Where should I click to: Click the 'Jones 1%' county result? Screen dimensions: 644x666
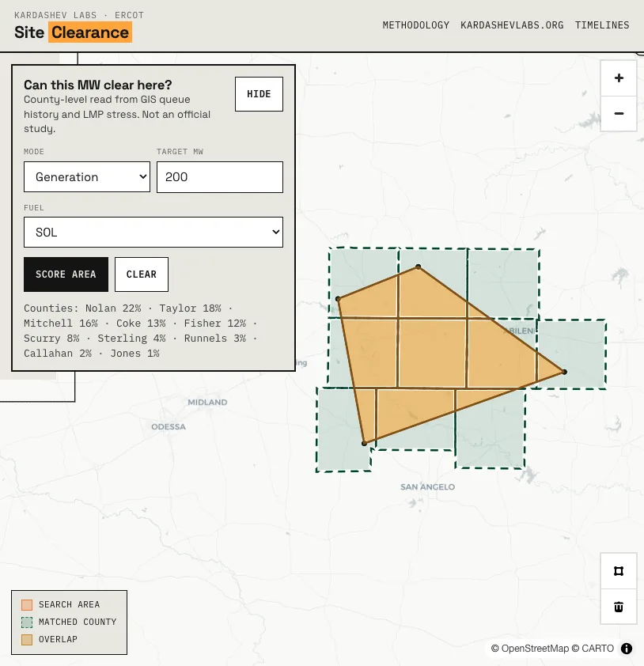click(135, 354)
